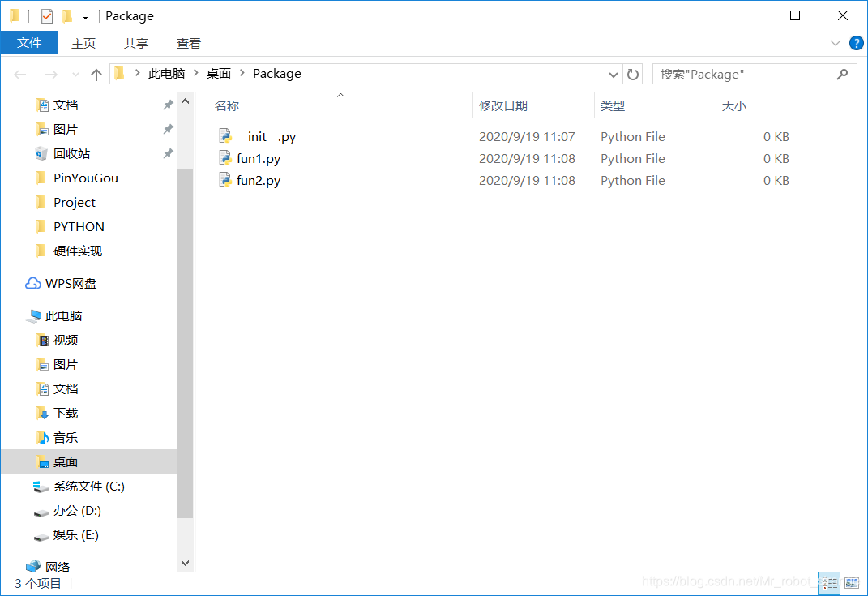Click the Python icon next to __init__.py

224,136
